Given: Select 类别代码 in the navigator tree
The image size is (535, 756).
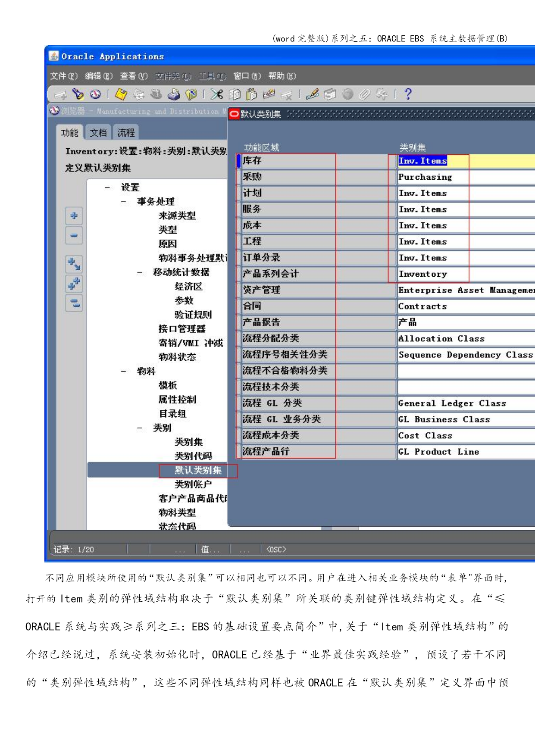Looking at the screenshot, I should click(x=193, y=456).
